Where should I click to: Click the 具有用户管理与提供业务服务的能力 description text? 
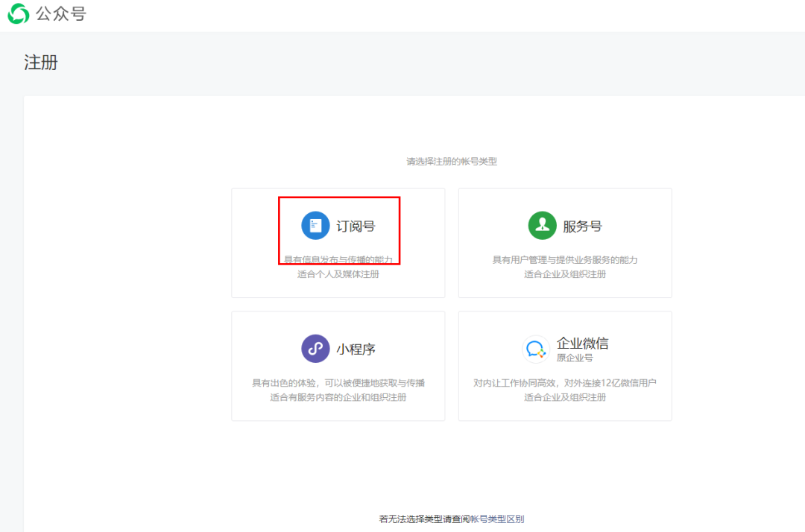pos(564,260)
